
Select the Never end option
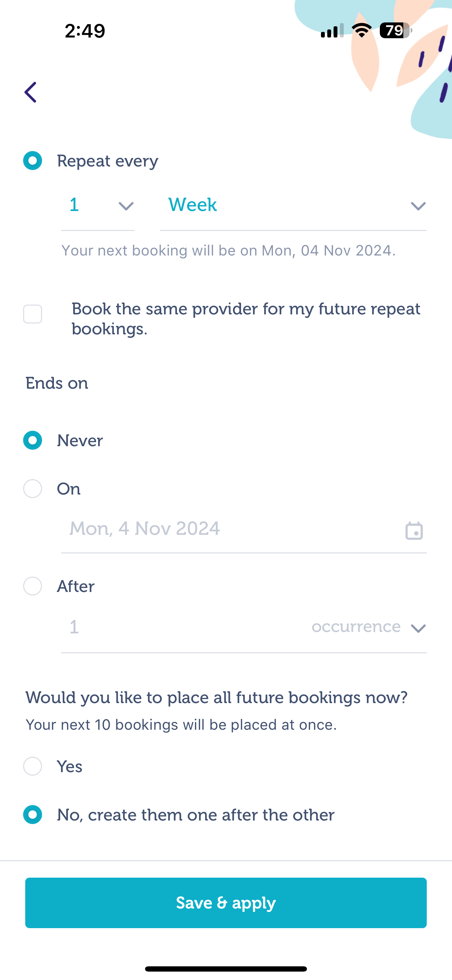pos(33,440)
